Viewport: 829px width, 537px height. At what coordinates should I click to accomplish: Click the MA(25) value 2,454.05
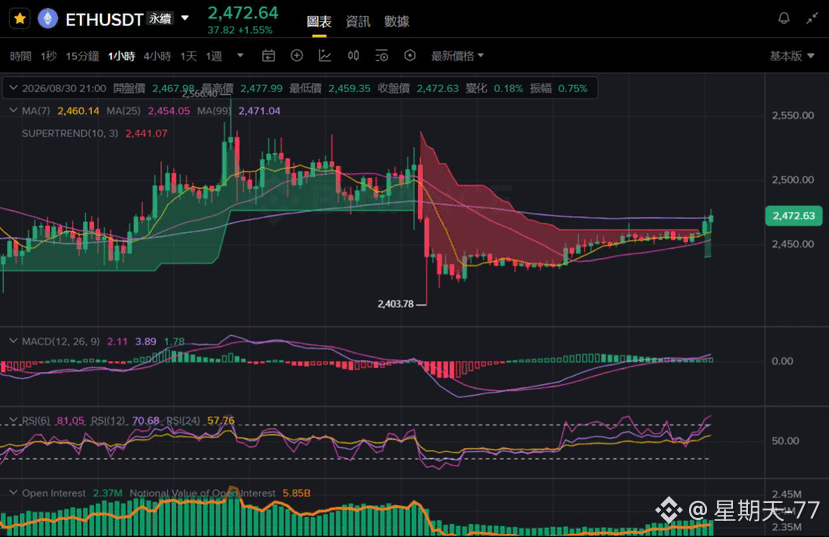pyautogui.click(x=169, y=111)
